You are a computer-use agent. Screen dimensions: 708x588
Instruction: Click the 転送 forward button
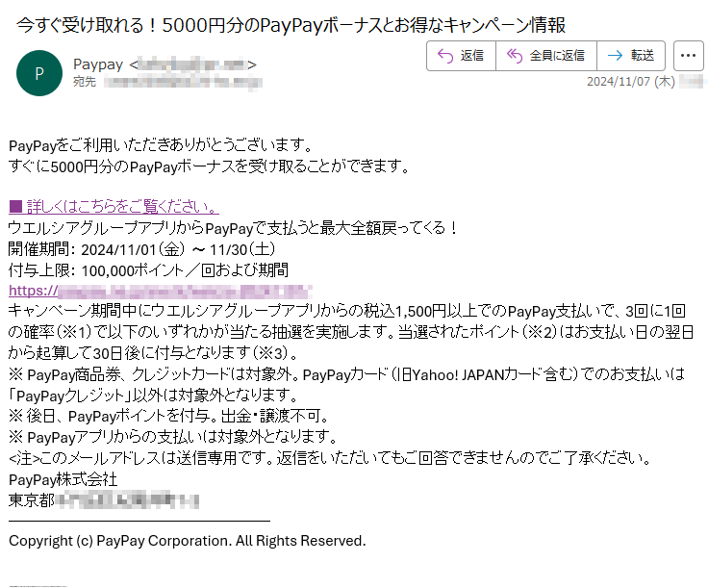coord(631,56)
